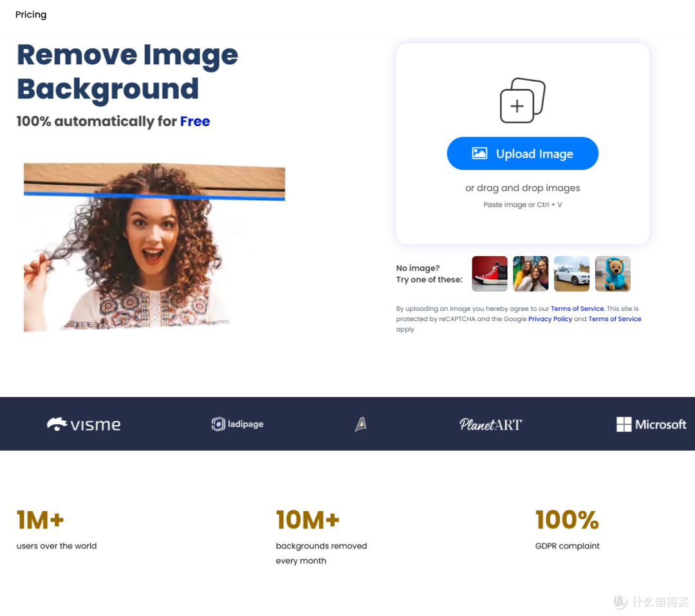This screenshot has height=616, width=695.
Task: Select the three friends sample image
Action: [530, 274]
